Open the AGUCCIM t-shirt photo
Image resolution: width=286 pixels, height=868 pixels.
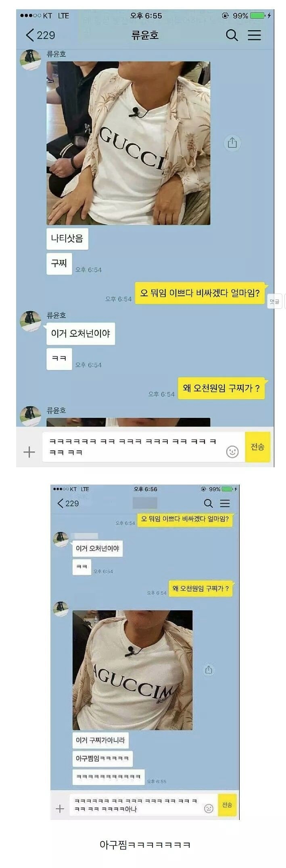(x=132, y=670)
